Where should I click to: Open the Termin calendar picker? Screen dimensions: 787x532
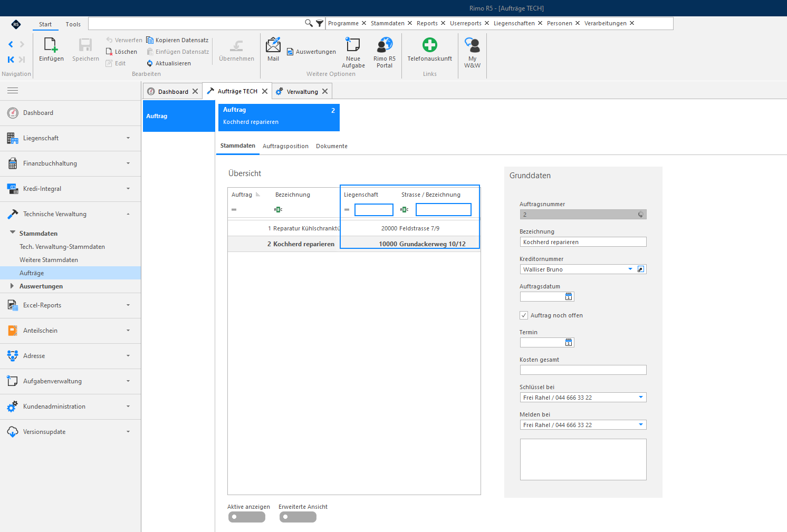click(569, 343)
